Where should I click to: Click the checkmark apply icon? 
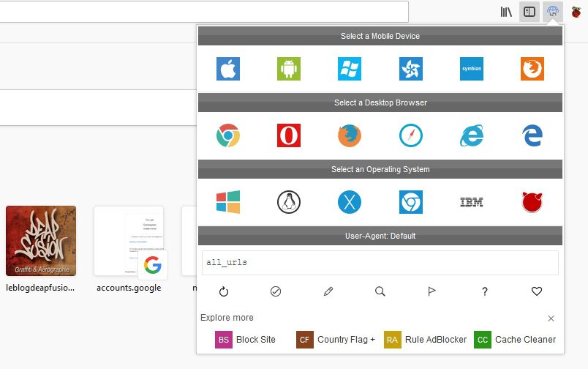pyautogui.click(x=276, y=291)
